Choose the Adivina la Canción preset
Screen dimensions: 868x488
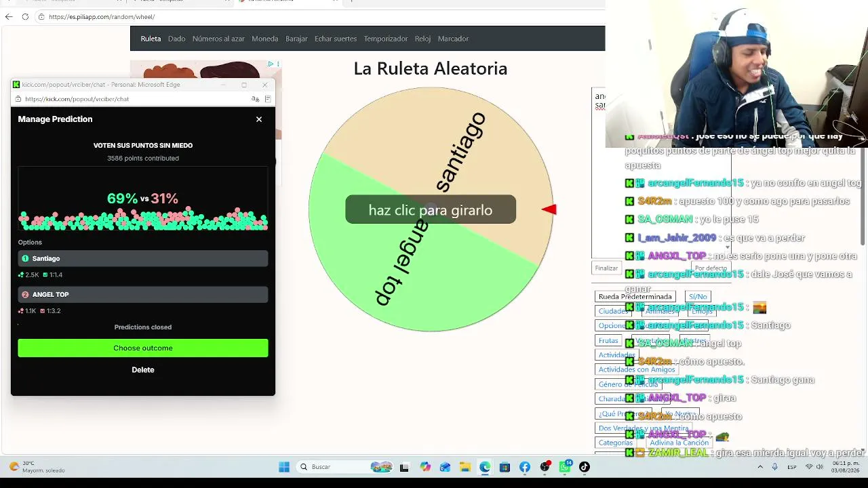679,443
